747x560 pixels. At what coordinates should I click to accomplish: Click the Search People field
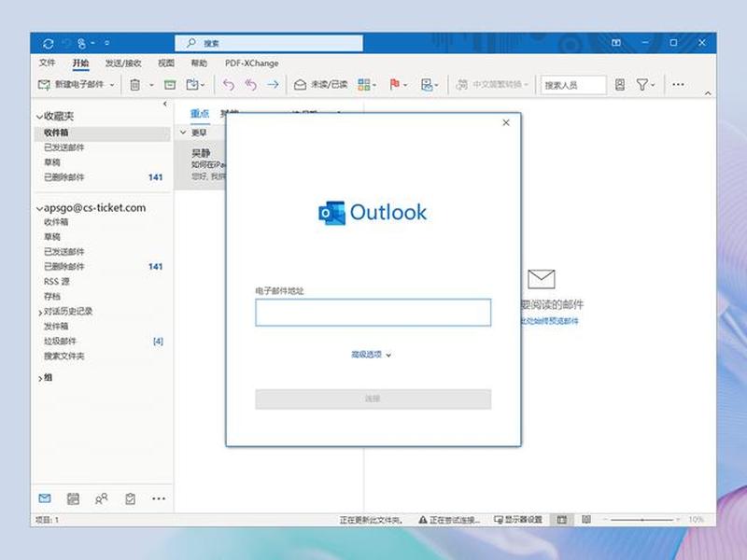pyautogui.click(x=573, y=85)
